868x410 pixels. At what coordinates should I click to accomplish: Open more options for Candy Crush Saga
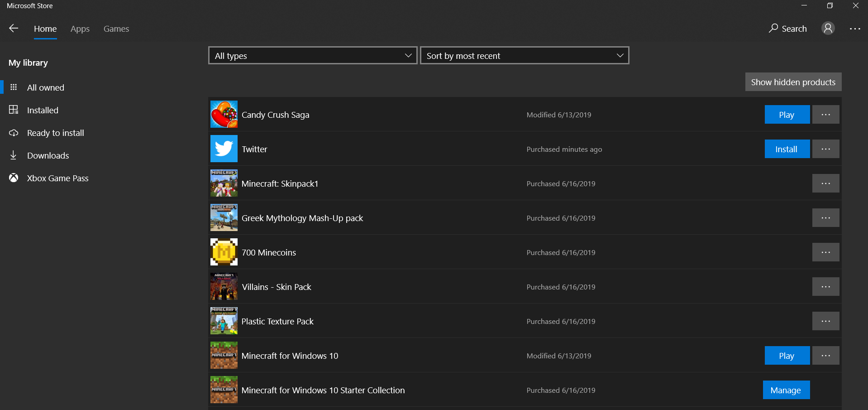click(825, 115)
